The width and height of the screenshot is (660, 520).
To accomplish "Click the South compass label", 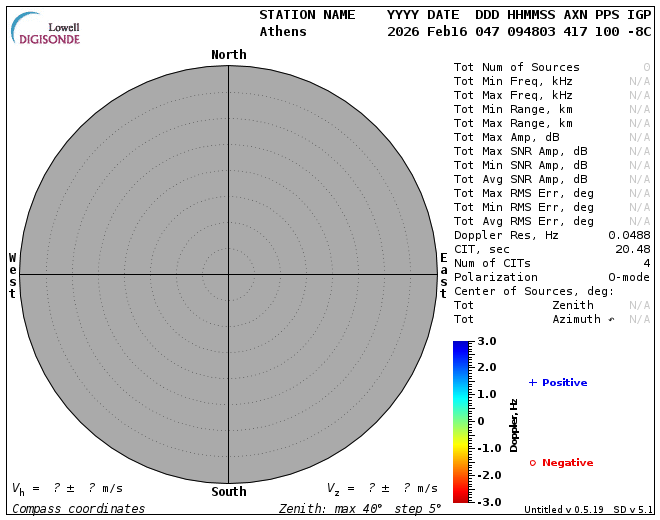I will pyautogui.click(x=229, y=491).
